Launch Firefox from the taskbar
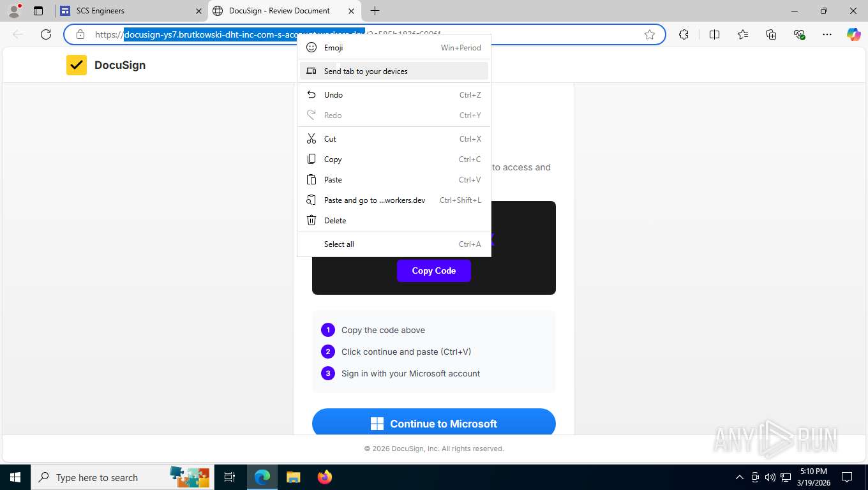 (324, 477)
